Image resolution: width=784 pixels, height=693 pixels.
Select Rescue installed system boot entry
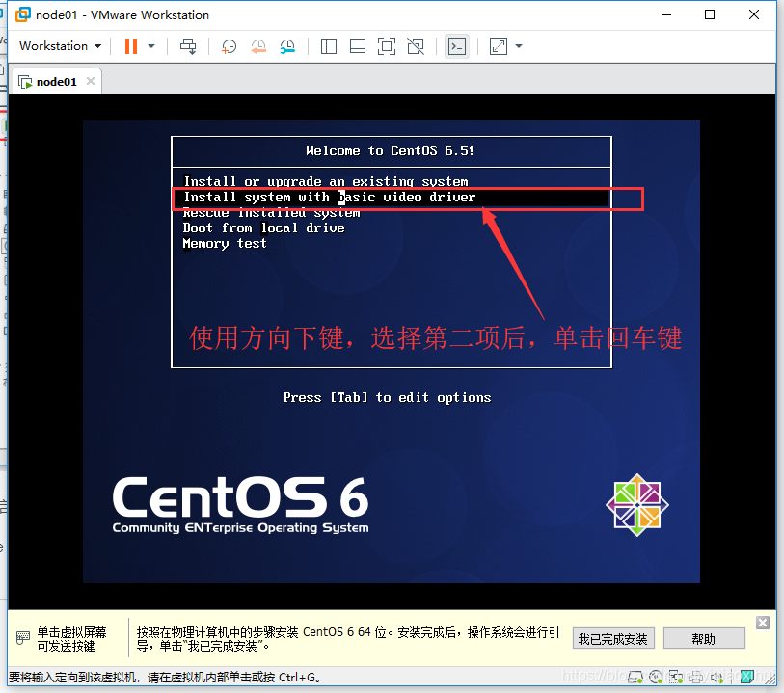click(x=272, y=213)
